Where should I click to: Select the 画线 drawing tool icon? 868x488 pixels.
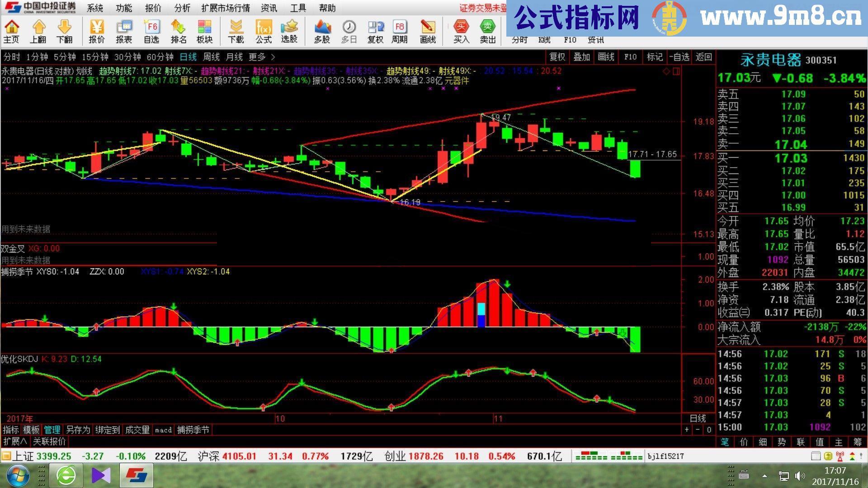pyautogui.click(x=428, y=32)
